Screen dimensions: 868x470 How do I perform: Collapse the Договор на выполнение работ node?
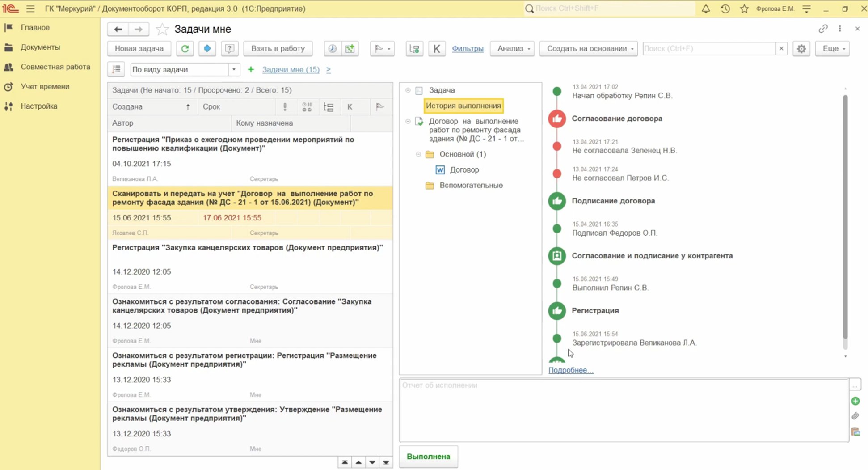point(408,121)
